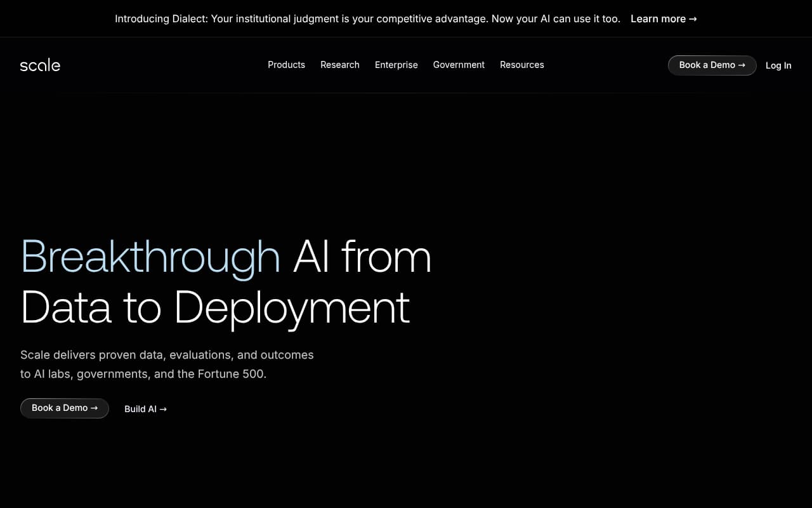The image size is (812, 508).
Task: Click the 'Scale delivers proven data' description text
Action: [167, 364]
